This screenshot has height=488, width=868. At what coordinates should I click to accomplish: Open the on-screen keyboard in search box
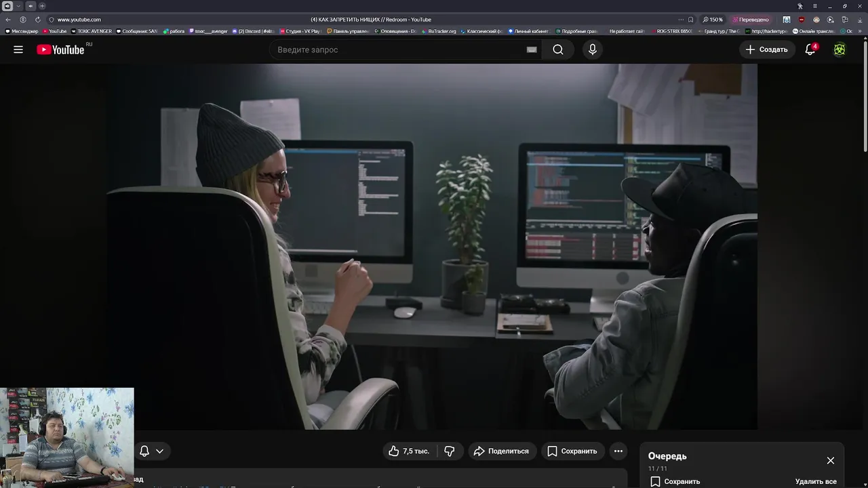532,49
